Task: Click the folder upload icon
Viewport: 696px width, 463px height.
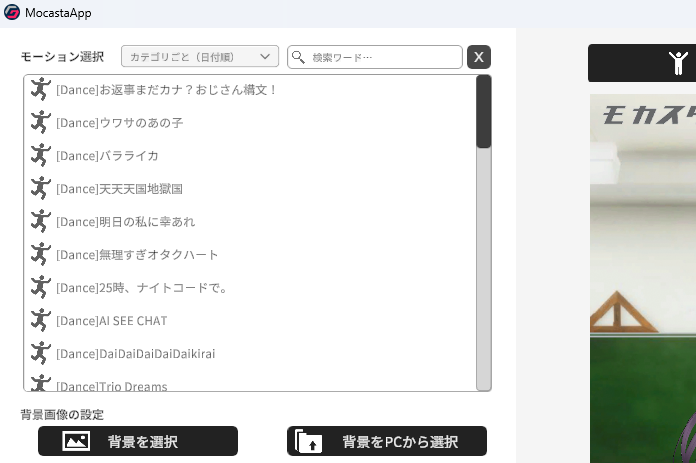Action: (308, 441)
